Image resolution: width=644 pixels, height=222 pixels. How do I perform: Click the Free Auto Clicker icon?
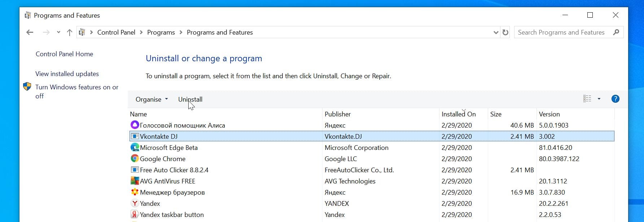click(135, 170)
